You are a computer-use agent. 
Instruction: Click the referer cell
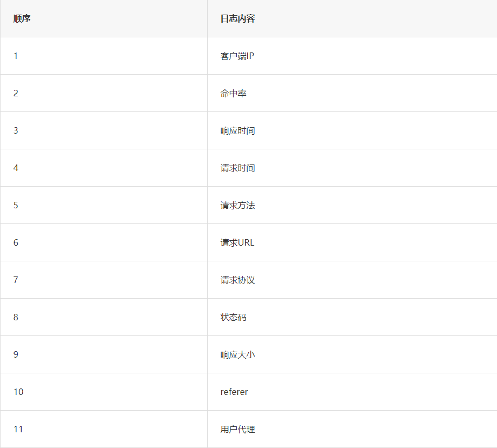234,392
